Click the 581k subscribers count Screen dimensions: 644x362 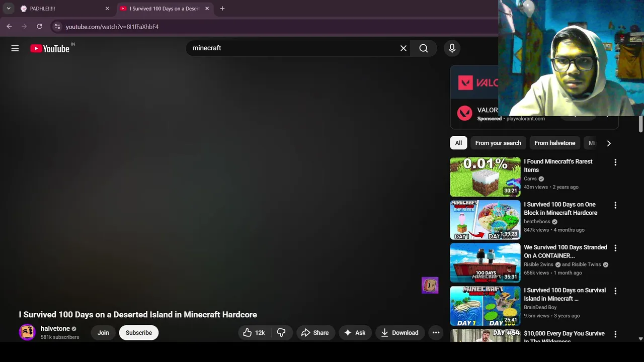[60, 337]
